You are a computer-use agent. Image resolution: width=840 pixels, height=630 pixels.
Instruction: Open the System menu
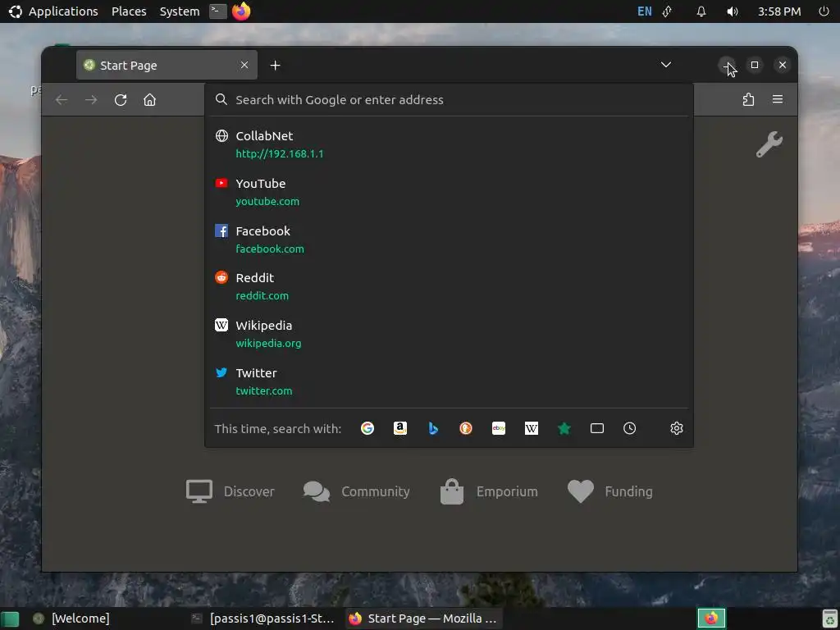tap(180, 11)
